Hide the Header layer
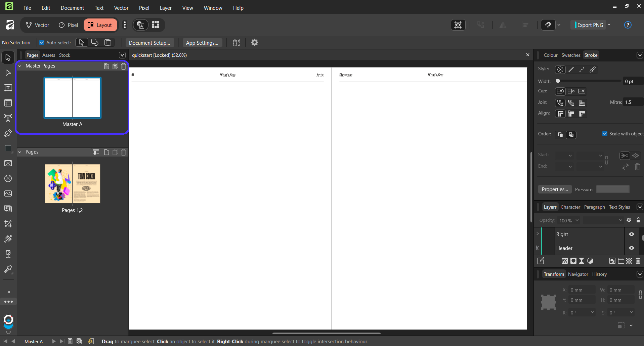 pyautogui.click(x=632, y=248)
